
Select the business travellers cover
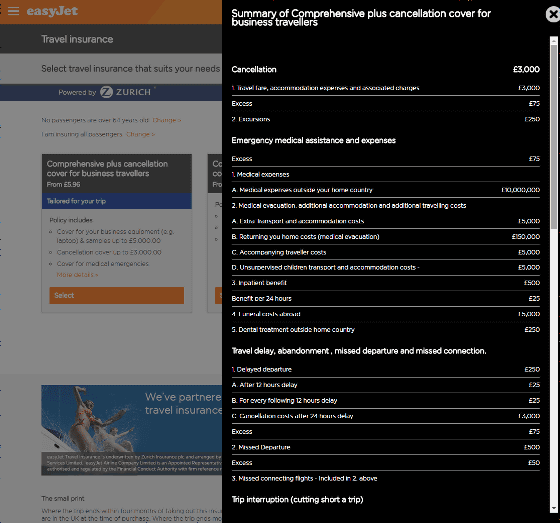tap(116, 295)
